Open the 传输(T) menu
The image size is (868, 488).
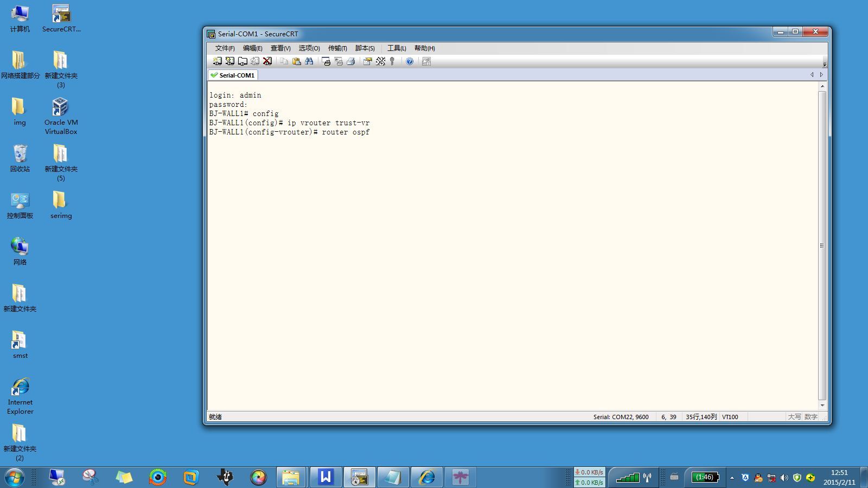337,48
